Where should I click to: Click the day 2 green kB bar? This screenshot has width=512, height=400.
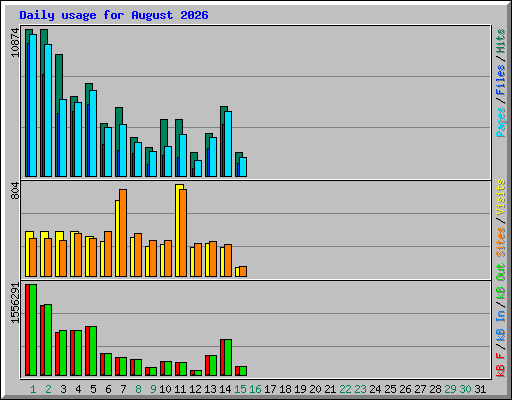48,340
